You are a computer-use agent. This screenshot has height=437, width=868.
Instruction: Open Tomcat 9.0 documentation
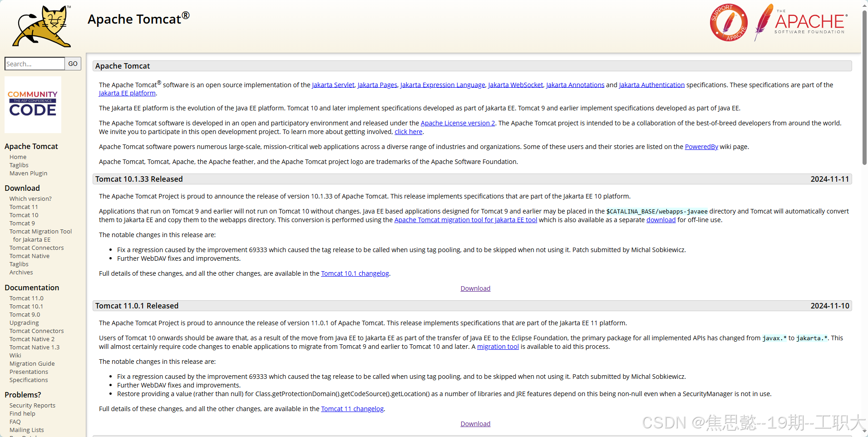point(25,314)
